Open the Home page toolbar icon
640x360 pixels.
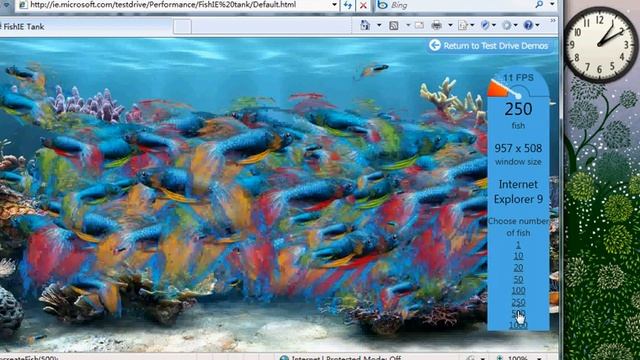[x=365, y=25]
